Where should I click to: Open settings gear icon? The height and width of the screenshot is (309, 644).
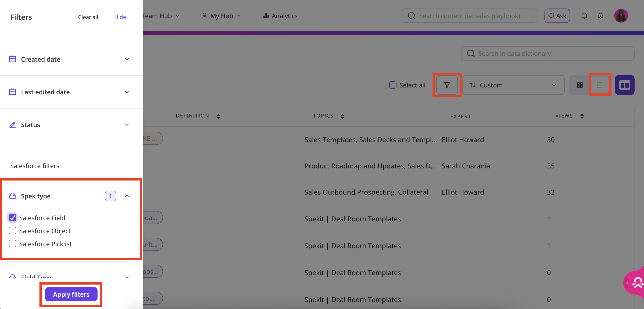click(x=600, y=16)
